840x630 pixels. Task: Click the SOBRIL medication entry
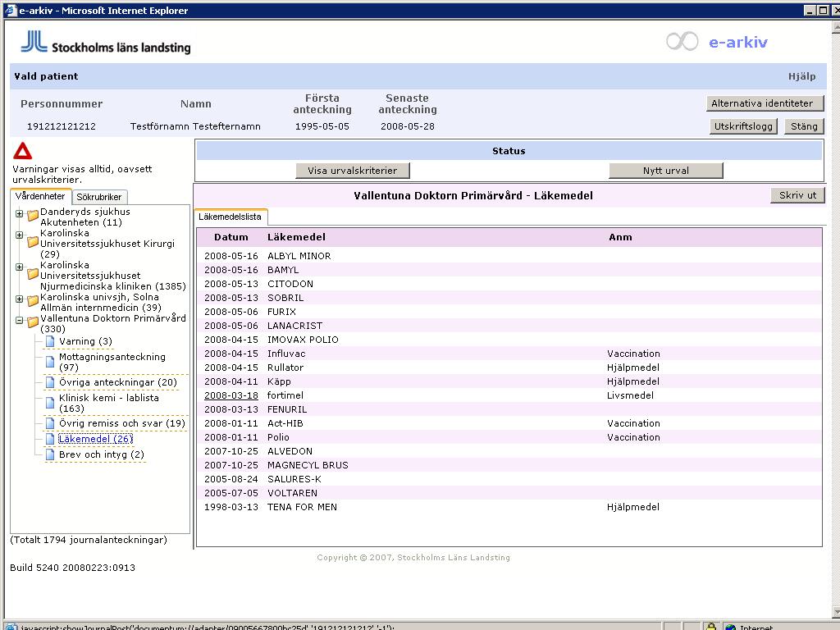(x=285, y=298)
